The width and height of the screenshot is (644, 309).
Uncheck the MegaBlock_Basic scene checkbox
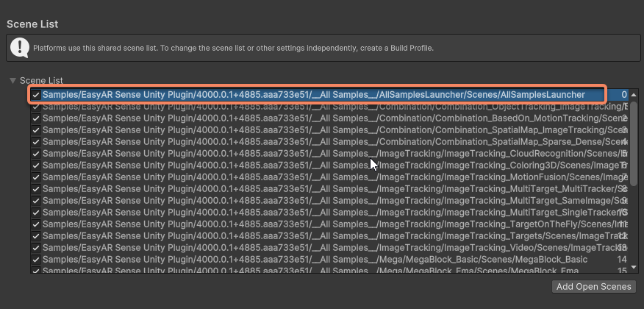[36, 260]
